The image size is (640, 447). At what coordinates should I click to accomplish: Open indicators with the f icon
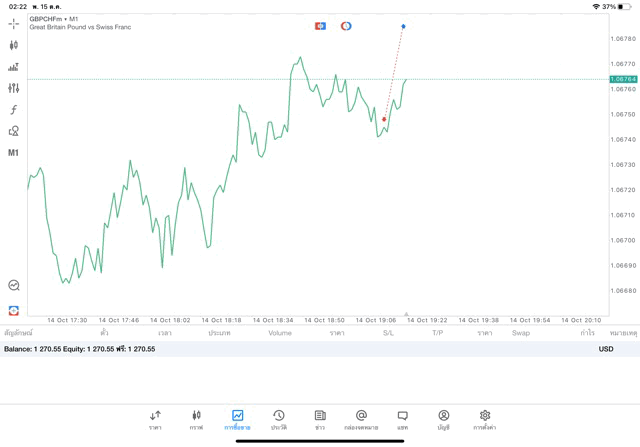(13, 109)
